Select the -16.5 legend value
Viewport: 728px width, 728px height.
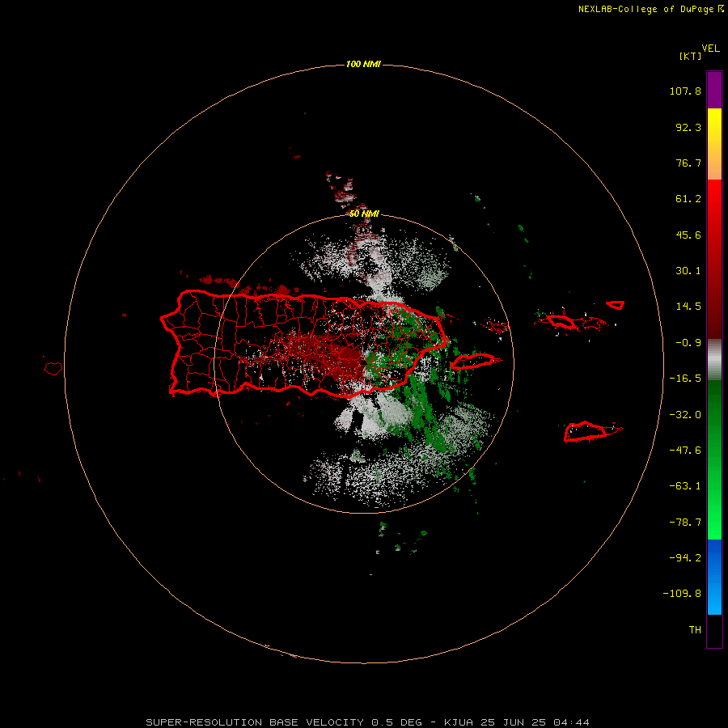pyautogui.click(x=685, y=379)
